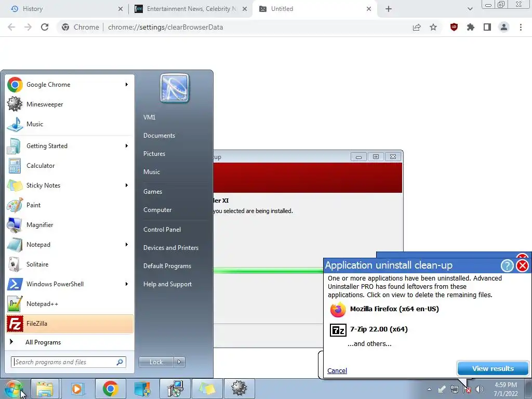The image size is (532, 399).
Task: Close the Untitled tab
Action: (x=369, y=9)
